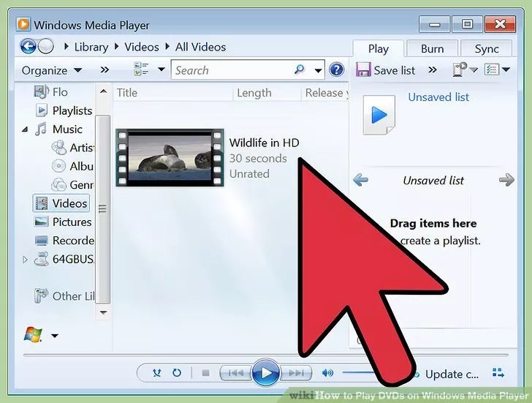This screenshot has height=403, width=532.
Task: Select the Flo library item
Action: 51,92
